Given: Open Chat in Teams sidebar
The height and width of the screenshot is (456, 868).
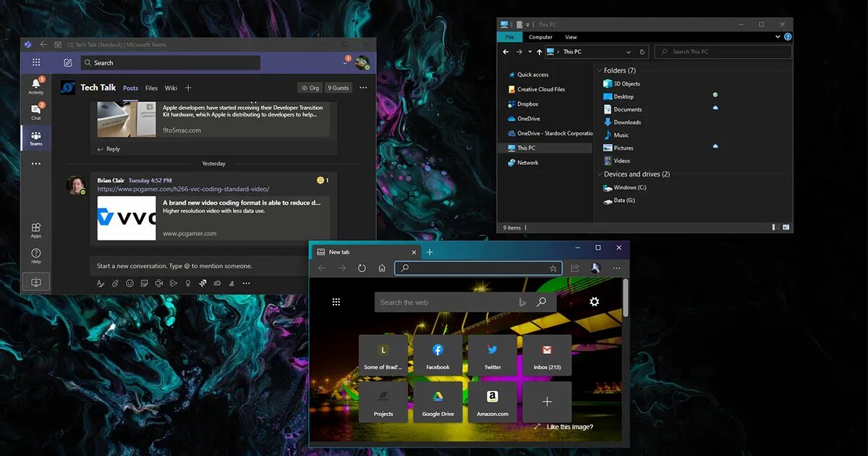Looking at the screenshot, I should click(x=36, y=111).
